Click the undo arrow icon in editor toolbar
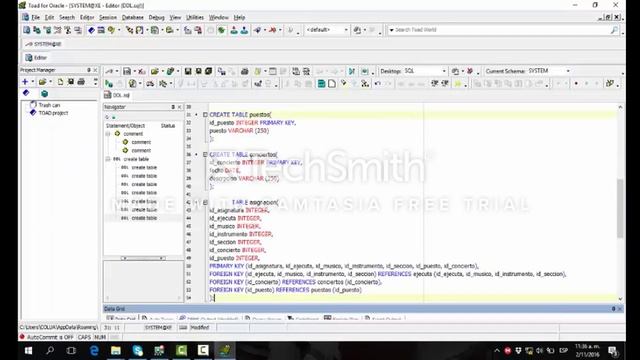 [378, 84]
